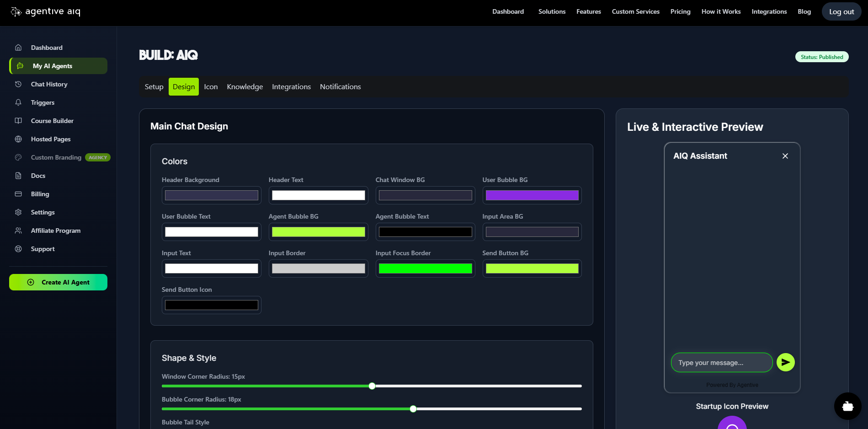This screenshot has height=429, width=868.
Task: Open Settings via the gear icon
Action: [18, 212]
